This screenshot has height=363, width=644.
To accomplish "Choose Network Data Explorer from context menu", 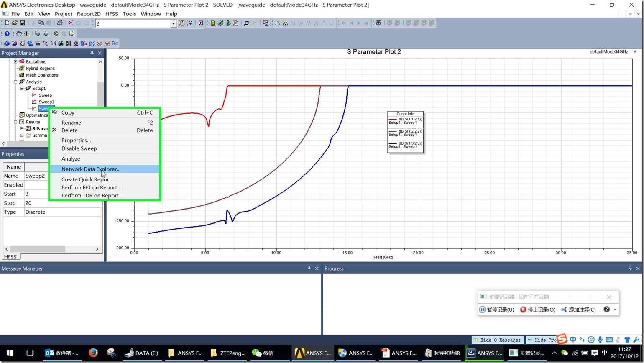I will point(105,169).
